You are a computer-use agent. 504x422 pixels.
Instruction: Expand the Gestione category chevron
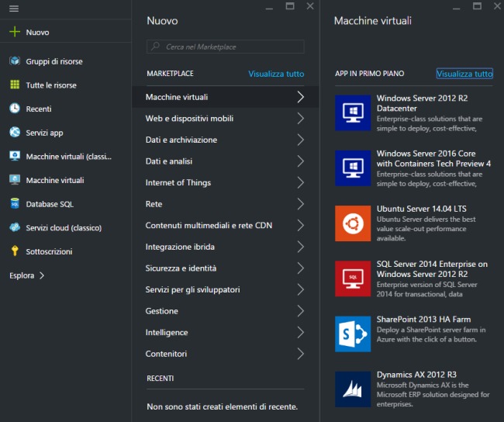pyautogui.click(x=300, y=311)
